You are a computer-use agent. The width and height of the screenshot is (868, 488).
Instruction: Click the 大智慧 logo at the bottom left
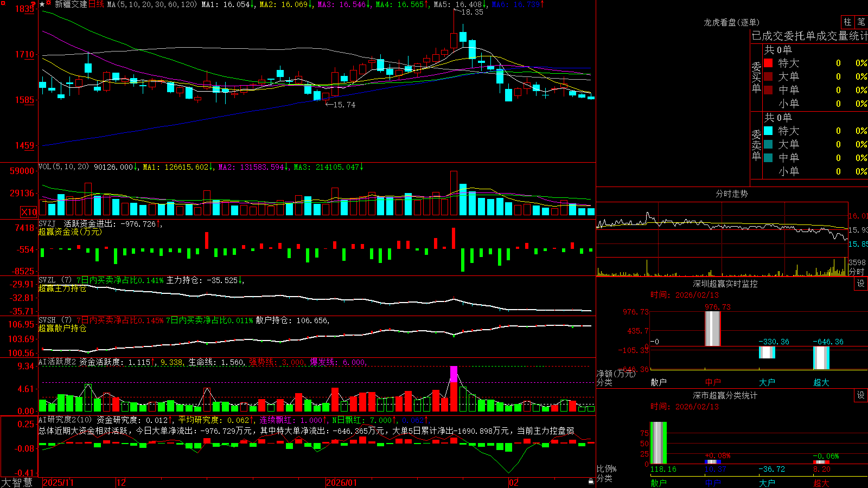coord(17,483)
